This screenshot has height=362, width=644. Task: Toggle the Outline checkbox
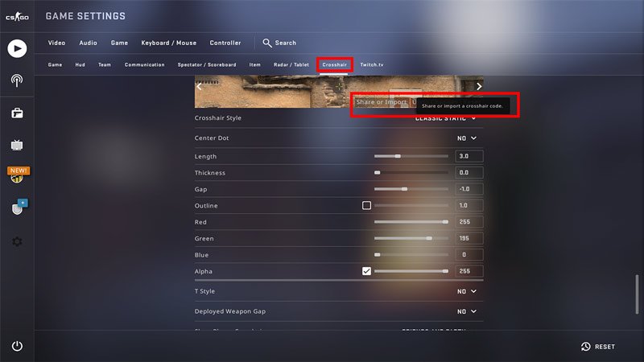click(x=366, y=205)
